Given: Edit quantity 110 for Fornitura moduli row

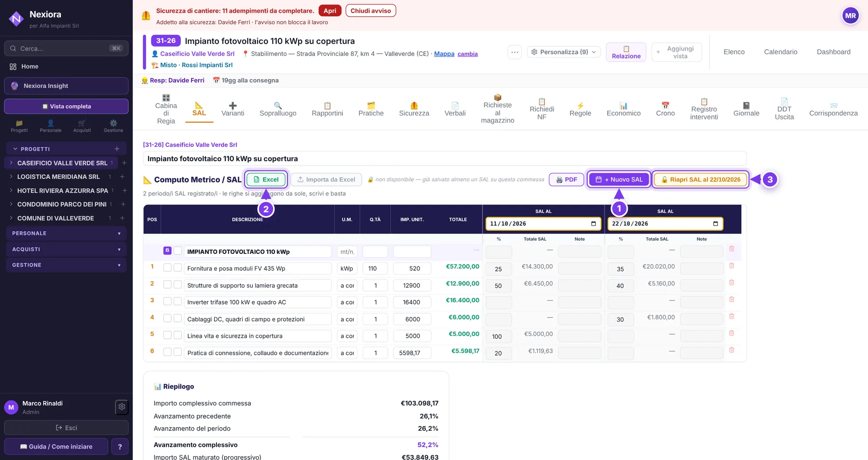Looking at the screenshot, I should tap(375, 268).
